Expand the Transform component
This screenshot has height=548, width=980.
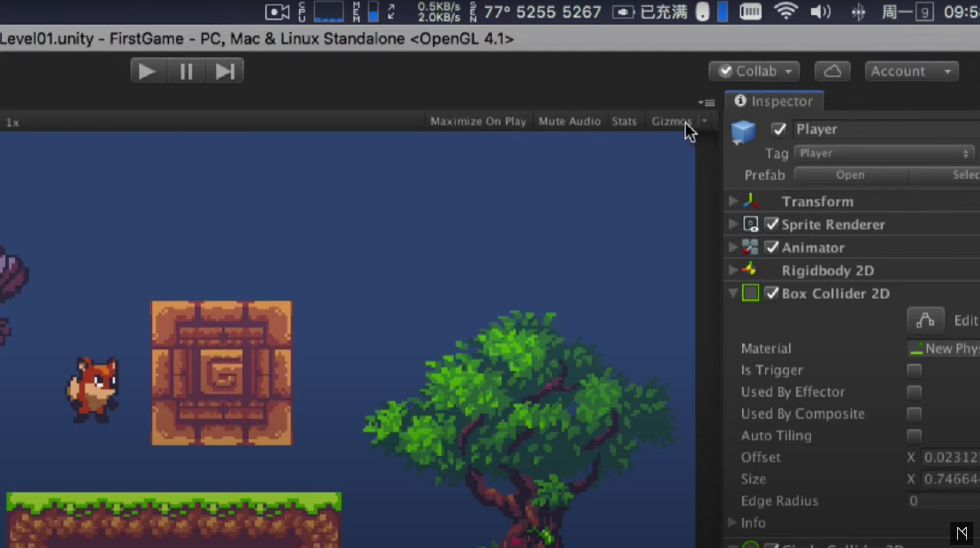(733, 201)
